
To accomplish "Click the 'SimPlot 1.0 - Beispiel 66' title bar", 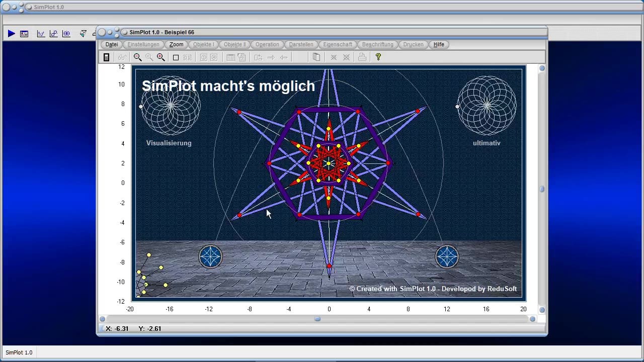I will click(322, 32).
